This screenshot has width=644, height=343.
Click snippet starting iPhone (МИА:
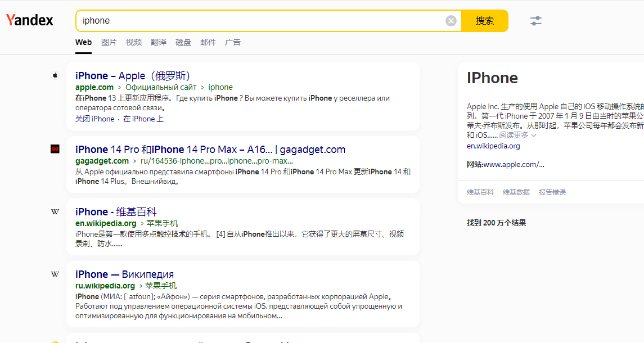tap(238, 306)
